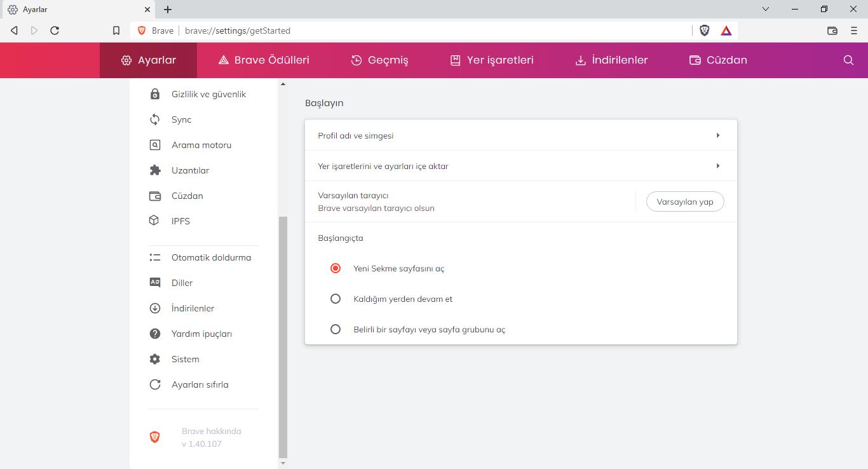This screenshot has width=868, height=469.
Task: Open the tab search chevron in title bar
Action: pyautogui.click(x=766, y=9)
